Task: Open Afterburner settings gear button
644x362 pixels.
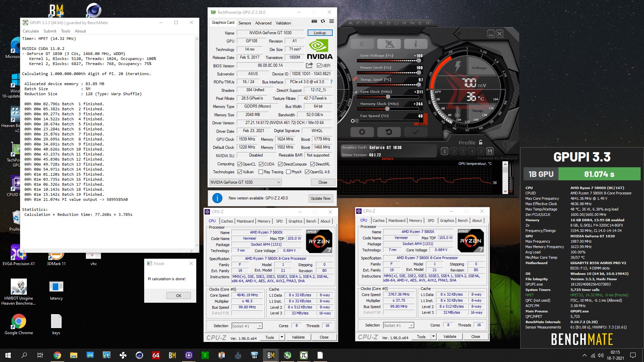Action: (362, 132)
